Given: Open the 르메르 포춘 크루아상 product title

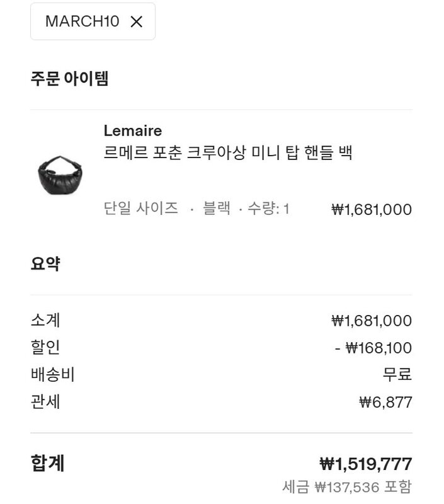Looking at the screenshot, I should pyautogui.click(x=227, y=153).
